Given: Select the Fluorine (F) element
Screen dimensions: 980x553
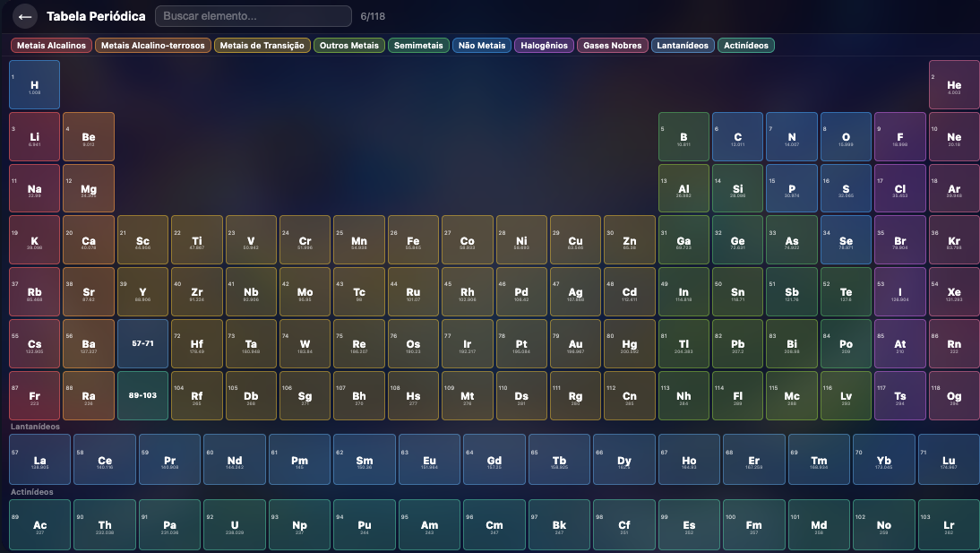Looking at the screenshot, I should [900, 137].
